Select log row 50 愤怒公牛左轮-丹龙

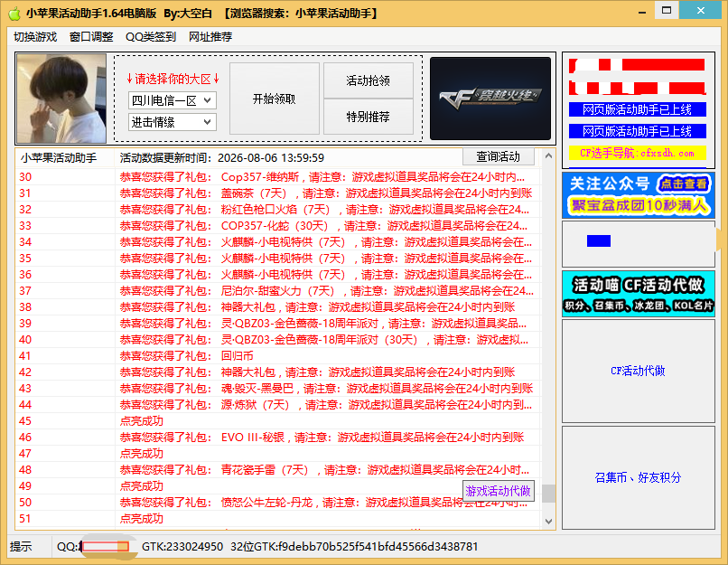coord(277,503)
